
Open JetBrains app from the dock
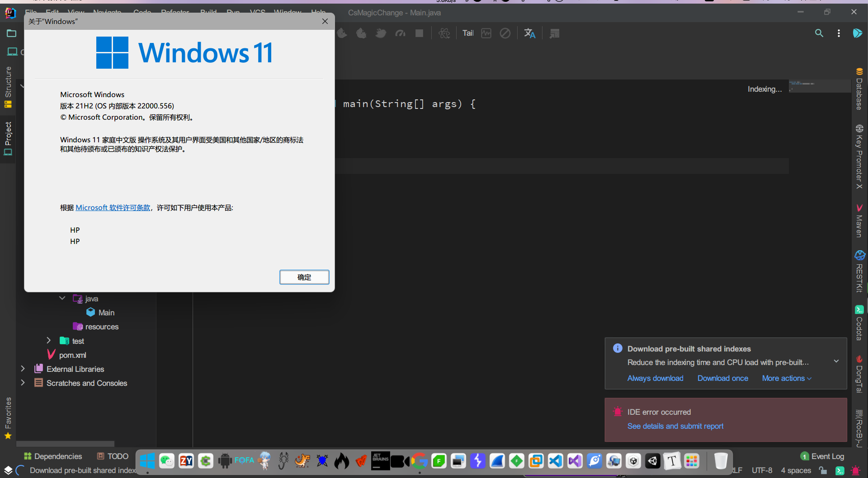coord(380,461)
